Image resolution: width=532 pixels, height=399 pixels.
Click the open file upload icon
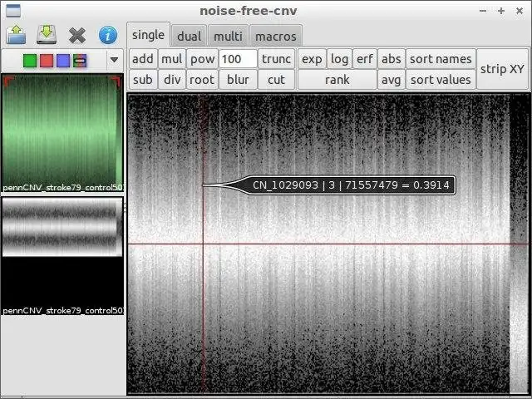(16, 35)
